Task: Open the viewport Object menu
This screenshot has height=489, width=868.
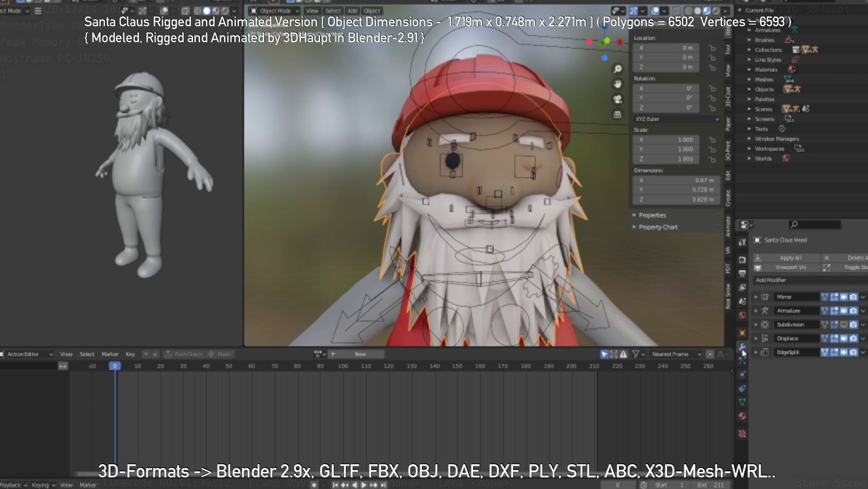Action: point(372,11)
